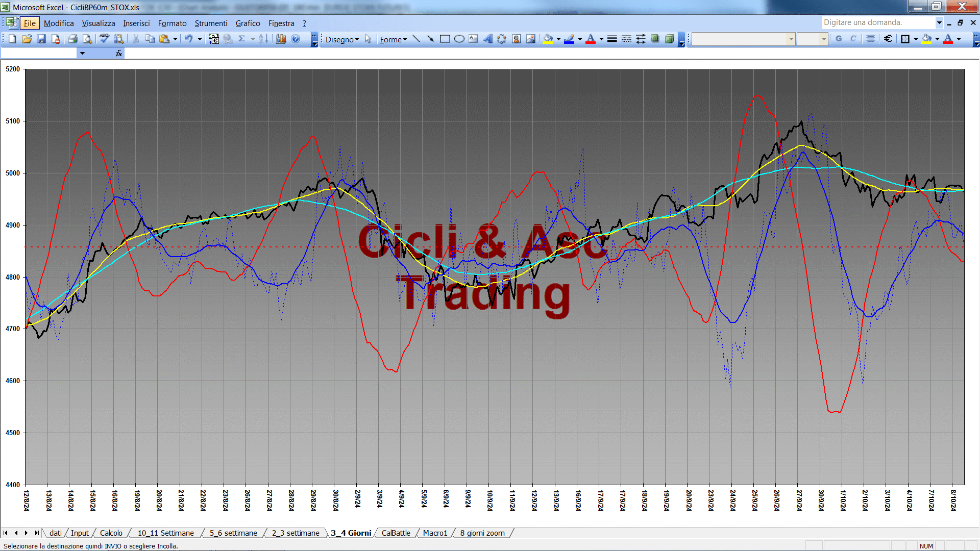Insert a Text Box
Screen dimensions: 980x551
coord(474,39)
